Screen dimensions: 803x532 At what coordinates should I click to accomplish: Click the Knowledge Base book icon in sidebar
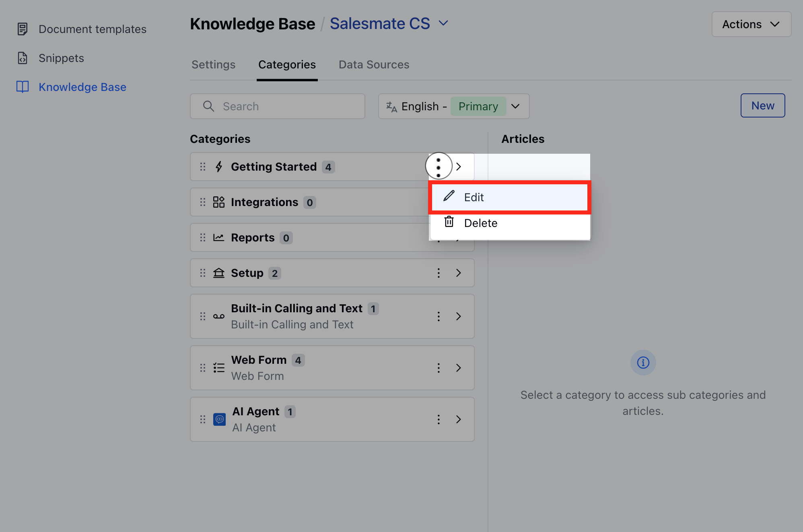point(23,87)
